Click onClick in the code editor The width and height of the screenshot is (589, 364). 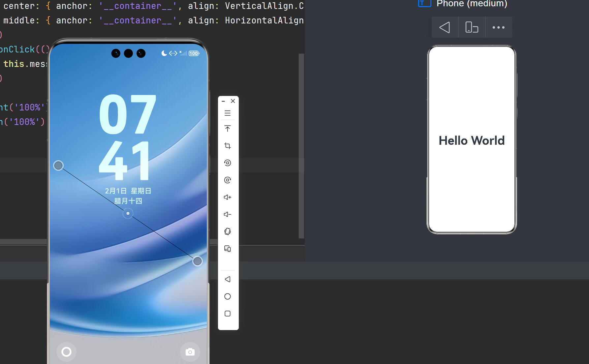click(18, 49)
